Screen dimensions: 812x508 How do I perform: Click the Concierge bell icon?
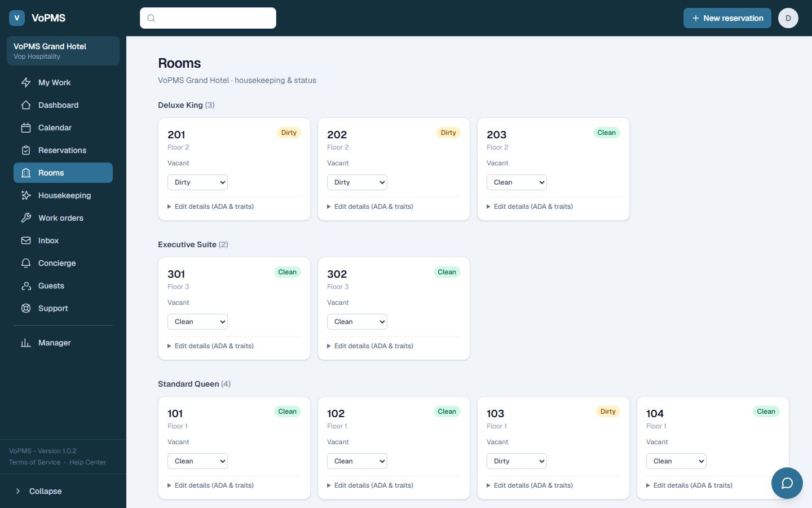pyautogui.click(x=26, y=263)
